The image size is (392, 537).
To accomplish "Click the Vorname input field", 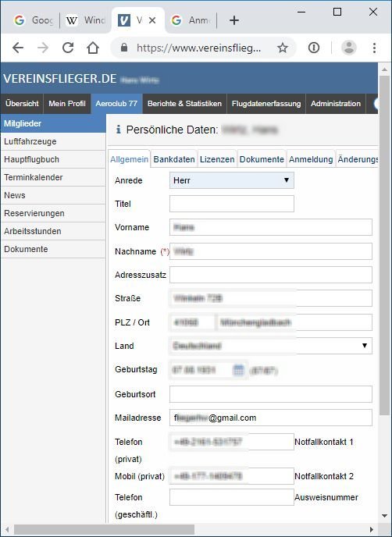I will 271,227.
